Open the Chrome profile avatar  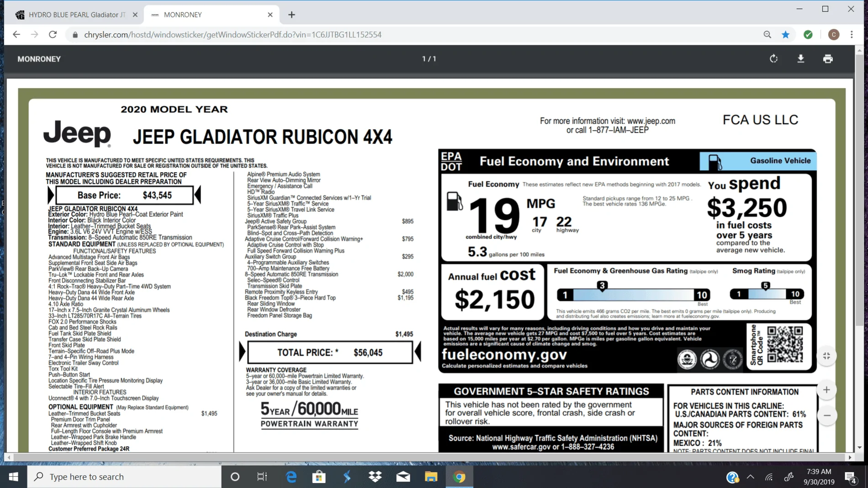click(834, 35)
